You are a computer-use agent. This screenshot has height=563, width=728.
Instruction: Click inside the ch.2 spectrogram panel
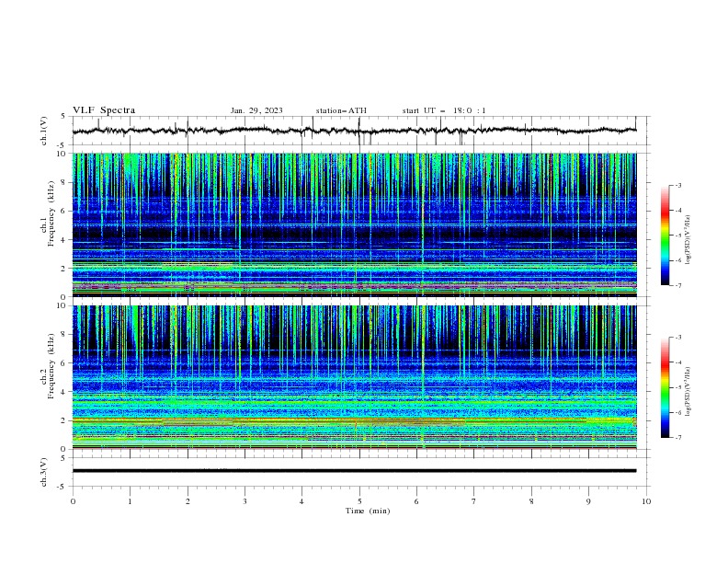point(354,377)
